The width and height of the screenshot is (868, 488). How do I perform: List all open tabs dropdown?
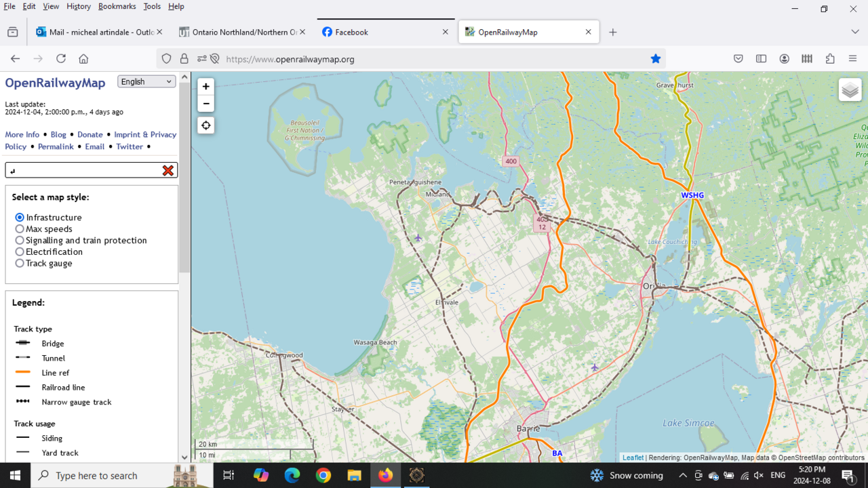[855, 32]
